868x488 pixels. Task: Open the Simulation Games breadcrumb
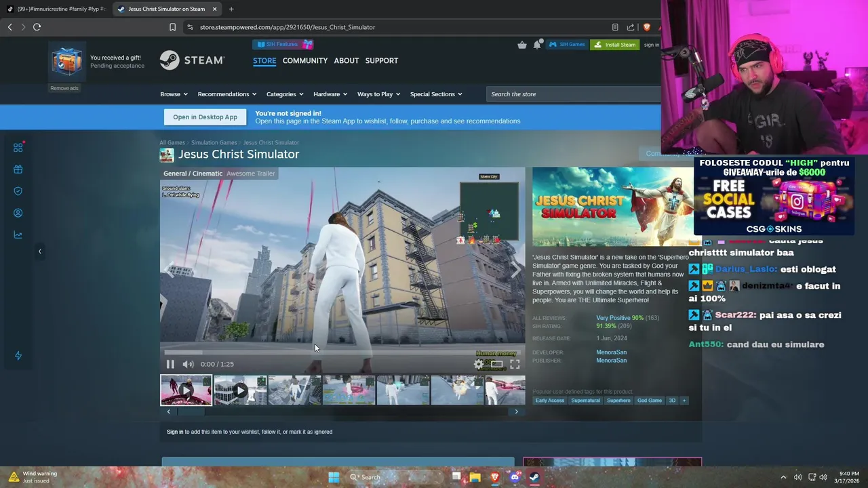pyautogui.click(x=214, y=142)
